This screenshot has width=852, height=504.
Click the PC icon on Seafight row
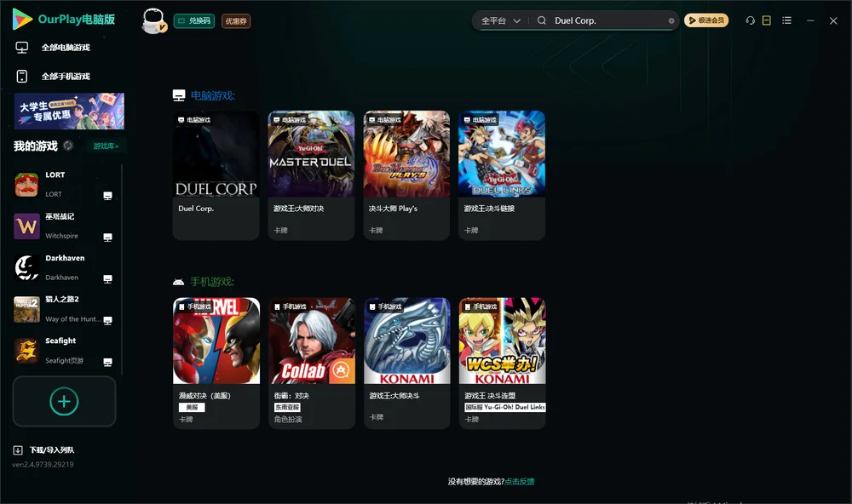(x=107, y=363)
